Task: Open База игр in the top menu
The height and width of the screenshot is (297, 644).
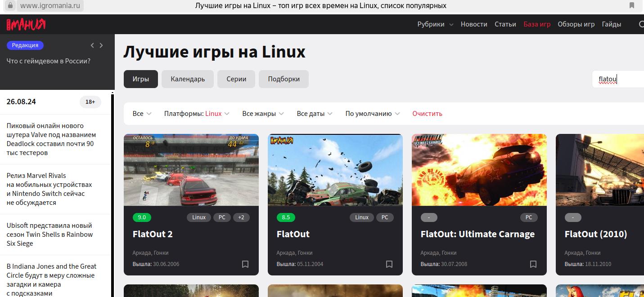Action: point(537,24)
